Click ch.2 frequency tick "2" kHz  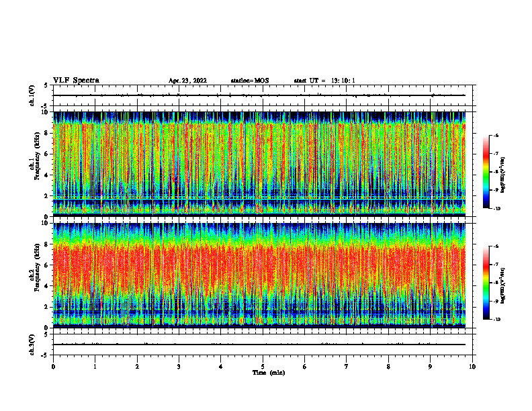pyautogui.click(x=48, y=307)
